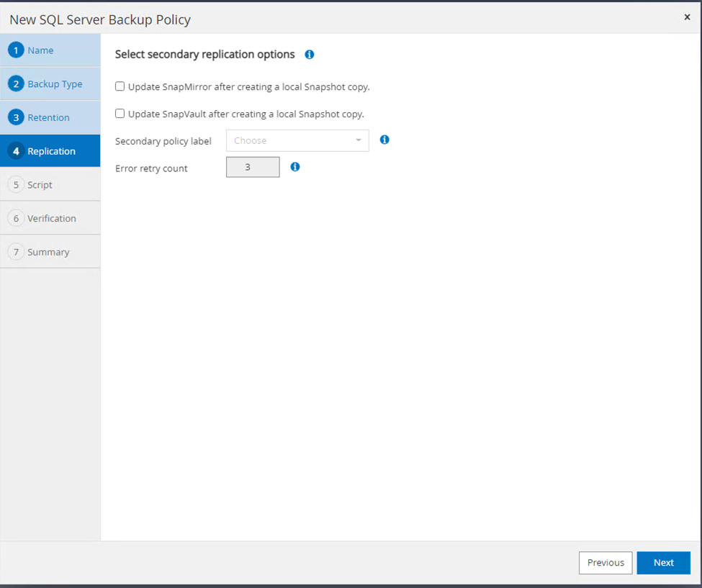The width and height of the screenshot is (702, 588).
Task: Enable Update SnapMirror after local Snapshot copy
Action: [120, 86]
